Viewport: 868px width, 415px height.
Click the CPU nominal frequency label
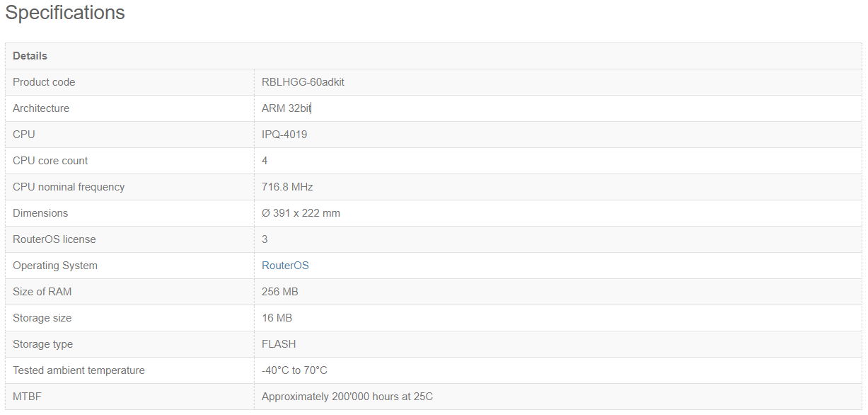coord(69,187)
